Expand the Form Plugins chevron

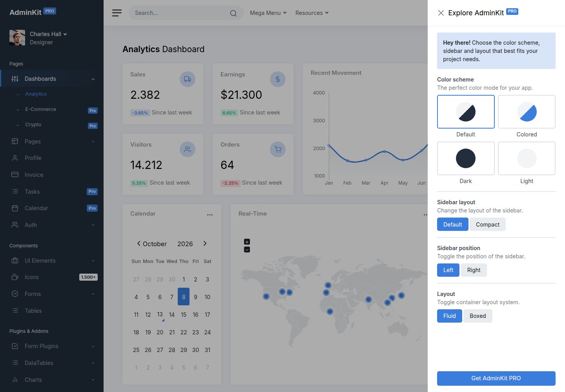point(93,347)
